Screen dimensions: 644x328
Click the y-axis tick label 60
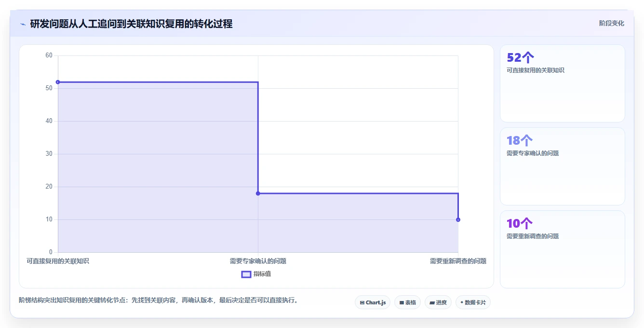49,55
